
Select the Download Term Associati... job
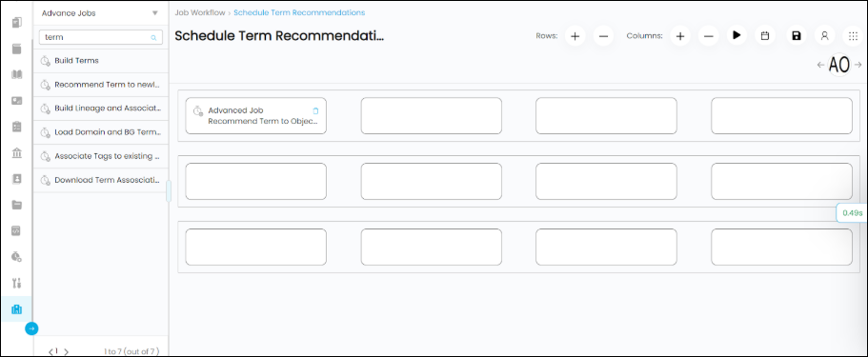click(100, 181)
